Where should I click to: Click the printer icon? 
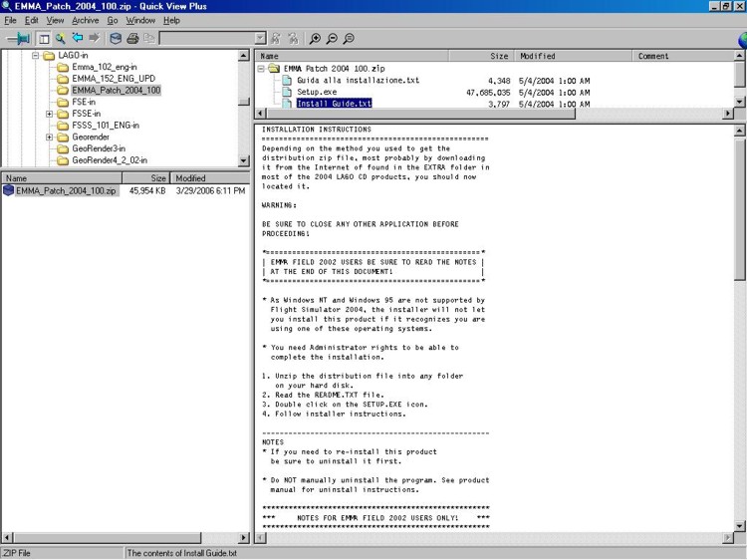click(x=132, y=39)
